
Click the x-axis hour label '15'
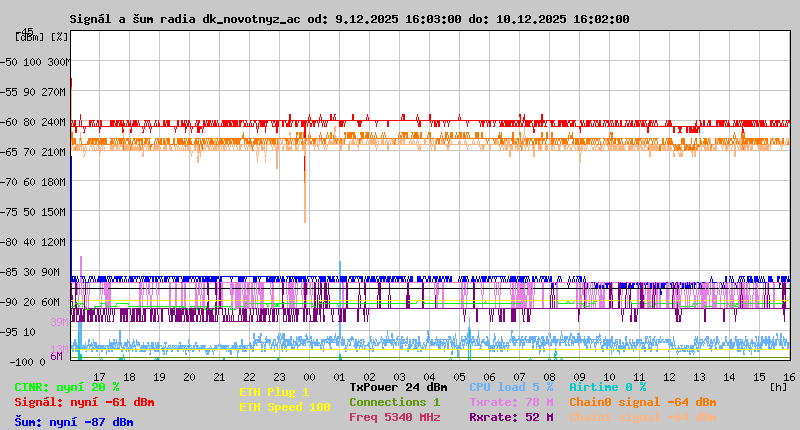(759, 377)
